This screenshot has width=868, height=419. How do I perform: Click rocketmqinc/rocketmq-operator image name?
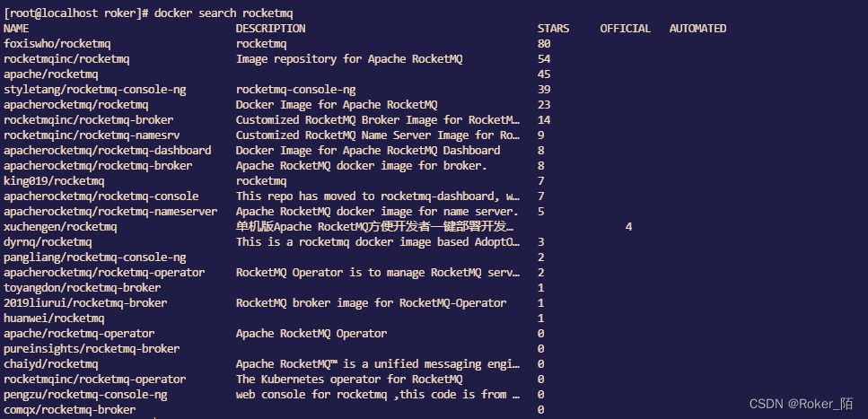(94, 380)
